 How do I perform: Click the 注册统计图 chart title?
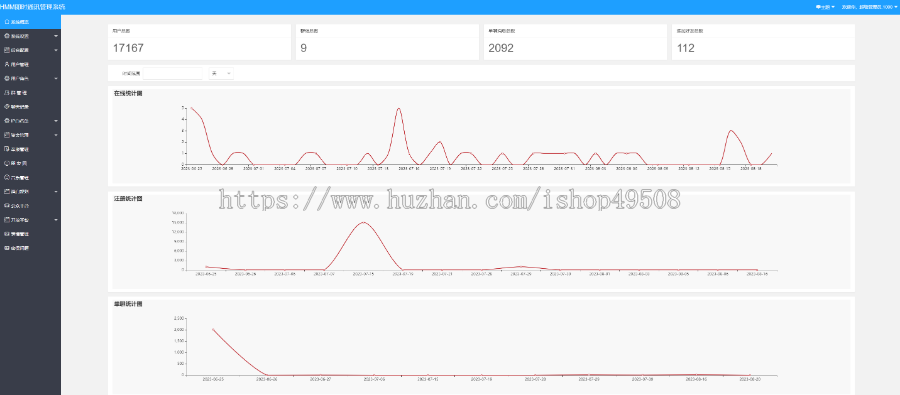click(128, 199)
